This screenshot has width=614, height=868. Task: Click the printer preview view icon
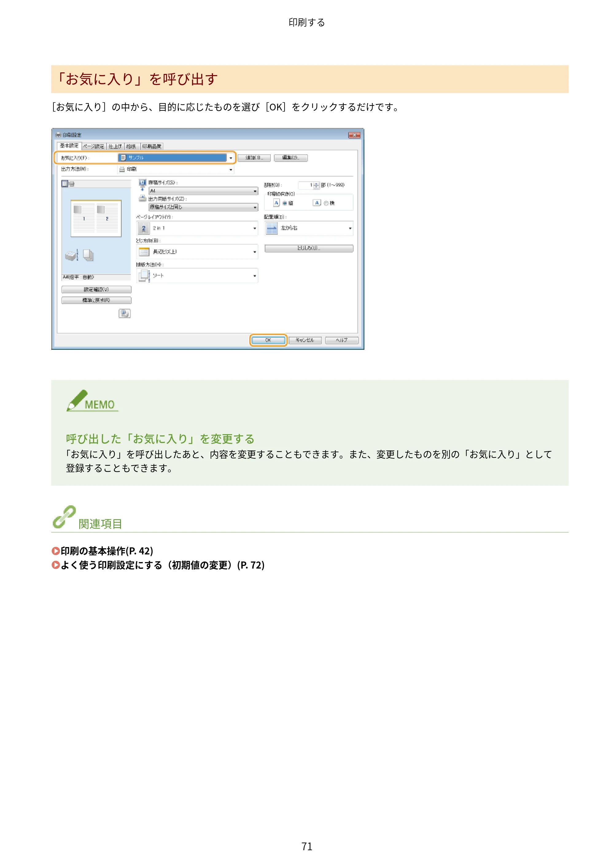tap(72, 184)
